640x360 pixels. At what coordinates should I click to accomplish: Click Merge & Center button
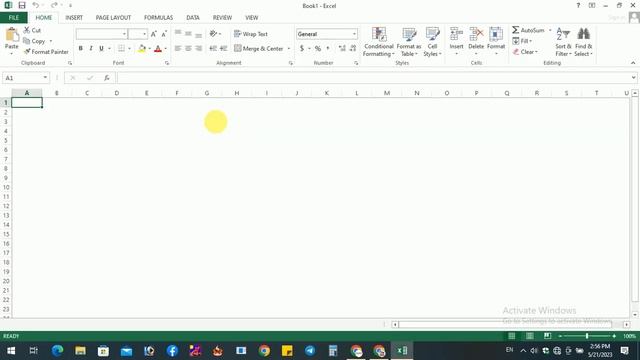click(259, 49)
